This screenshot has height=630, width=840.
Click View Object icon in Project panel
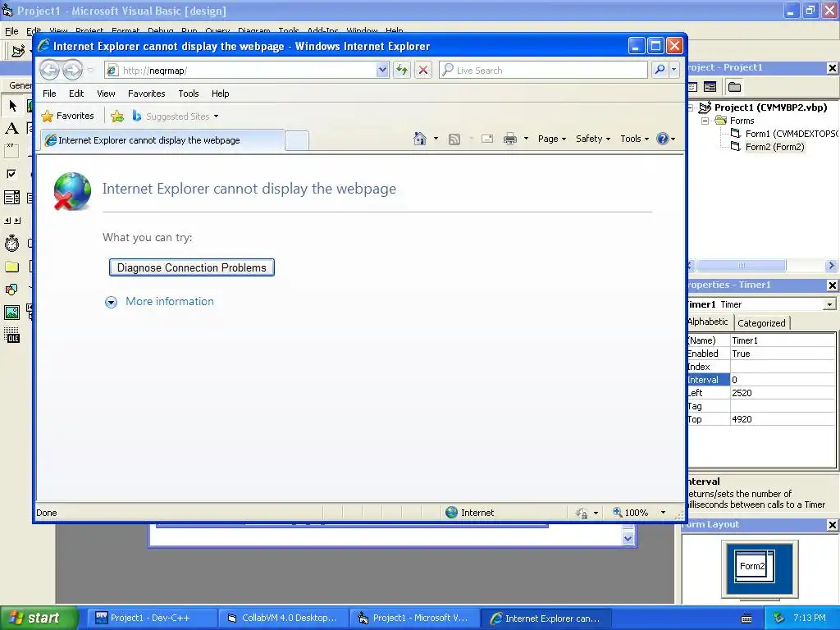[x=710, y=87]
